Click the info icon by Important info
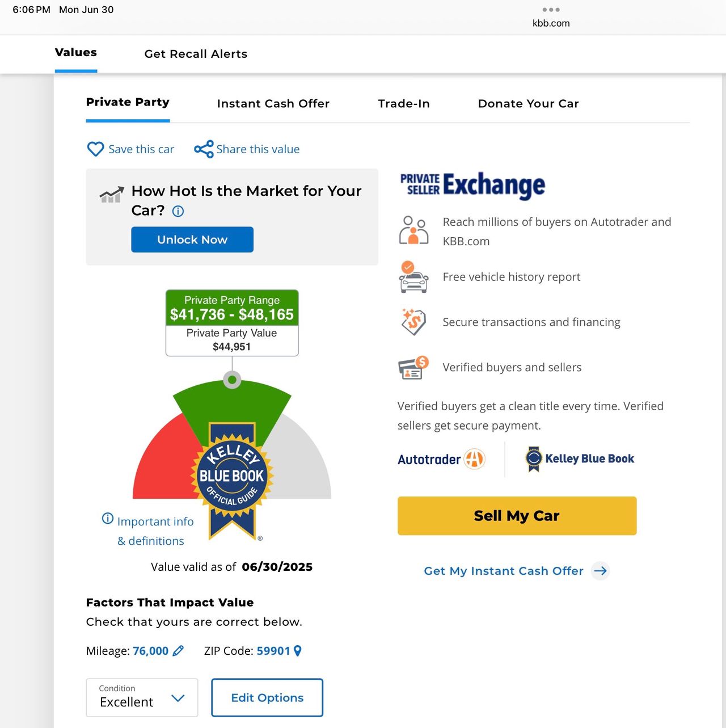 [x=108, y=518]
